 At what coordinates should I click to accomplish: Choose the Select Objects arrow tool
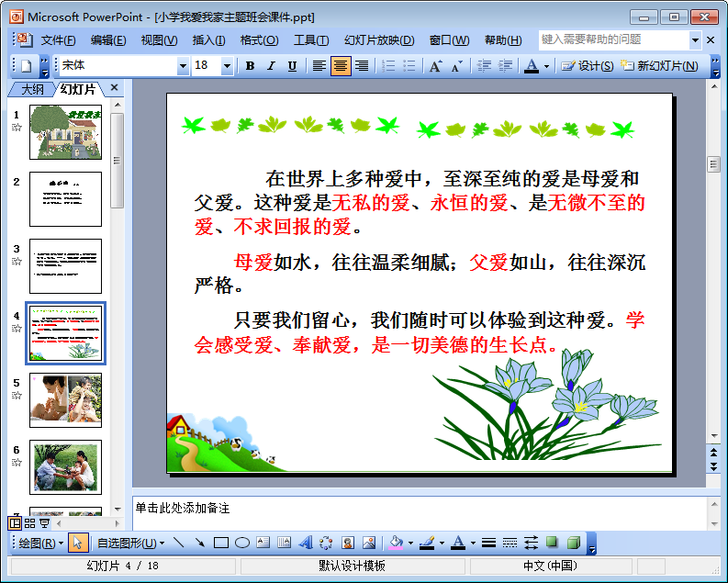click(77, 543)
